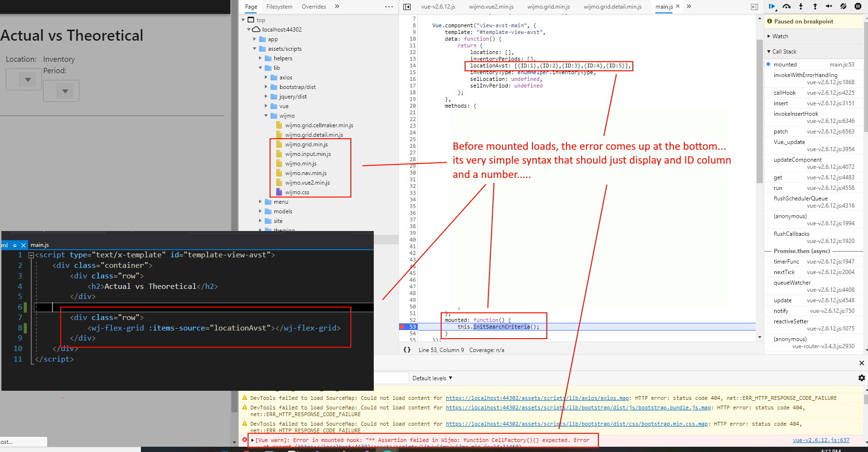Select the nextTick call stack frame
868x452 pixels.
pyautogui.click(x=814, y=272)
